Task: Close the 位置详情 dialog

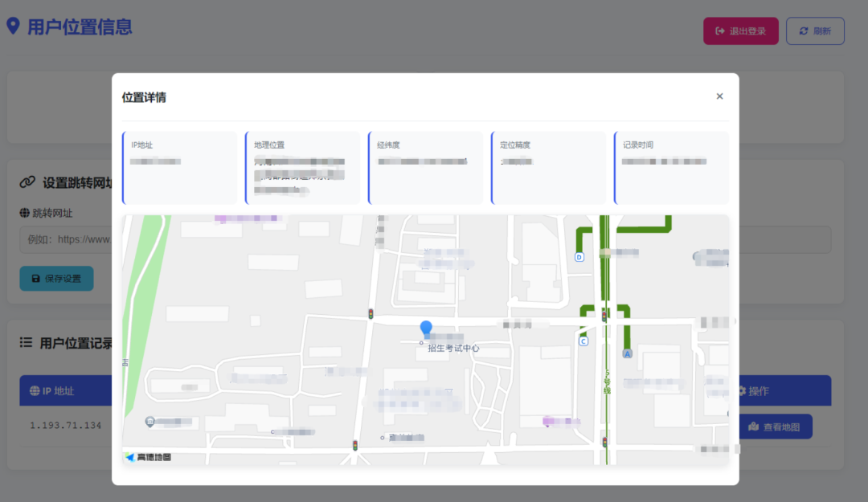Action: (x=719, y=96)
